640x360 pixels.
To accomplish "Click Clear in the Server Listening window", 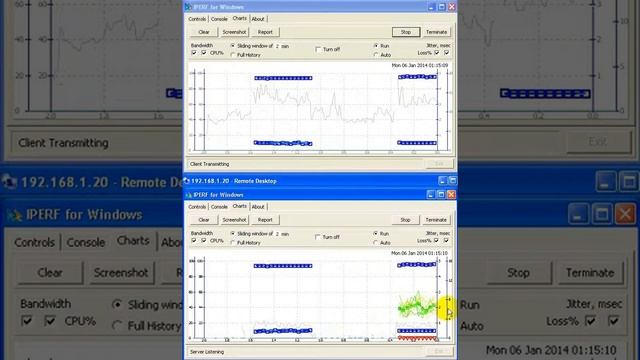I will tap(204, 220).
